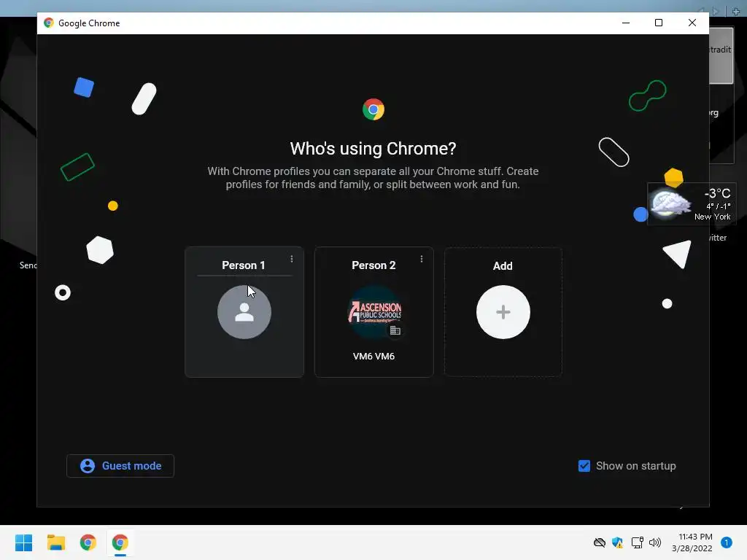
Task: Click the Who's using Chrome? heading
Action: tap(373, 149)
